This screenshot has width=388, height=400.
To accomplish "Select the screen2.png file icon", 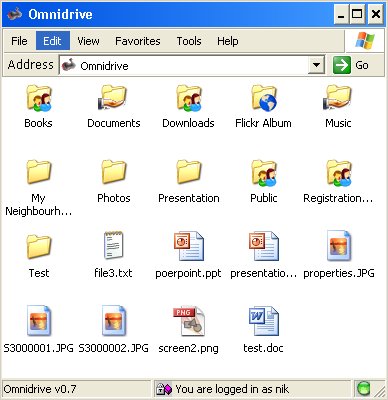I will click(x=188, y=321).
